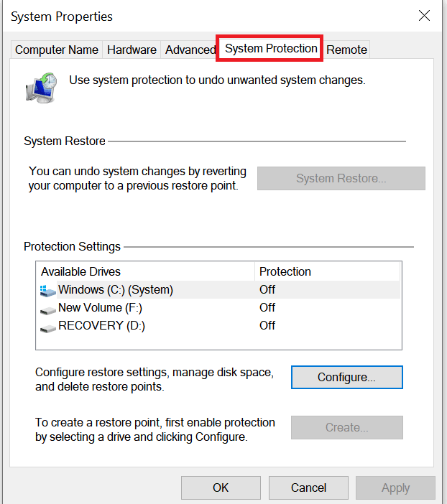Viewport: 447px width, 504px height.
Task: Select New Volume (F:) in drive list
Action: coord(100,308)
